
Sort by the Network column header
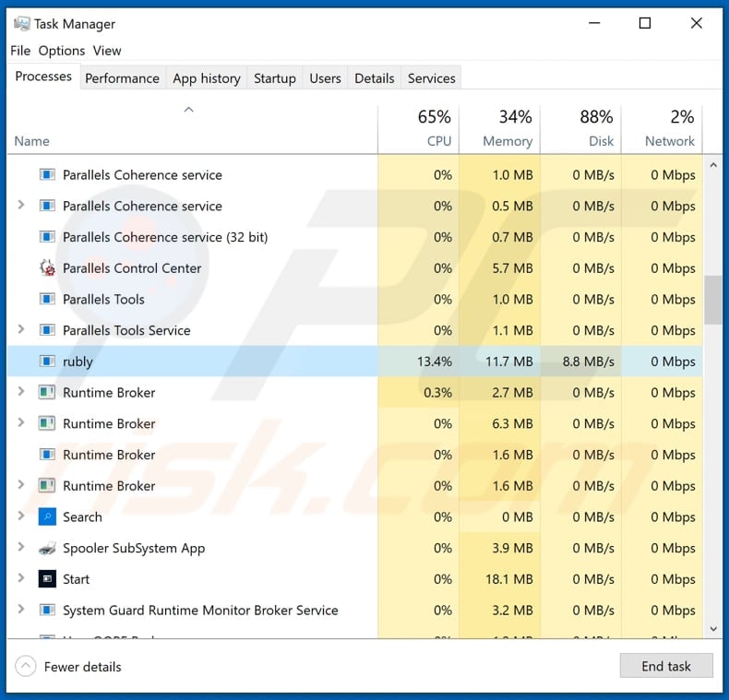click(662, 129)
